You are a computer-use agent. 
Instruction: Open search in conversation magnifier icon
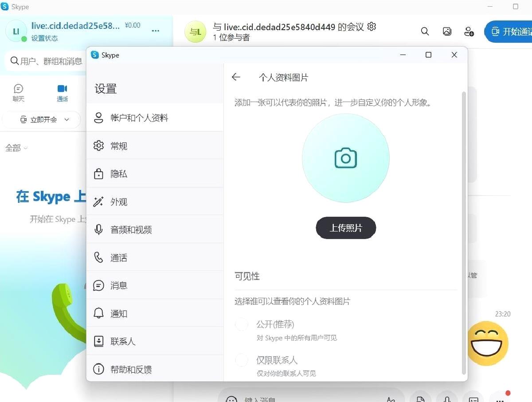pyautogui.click(x=425, y=32)
